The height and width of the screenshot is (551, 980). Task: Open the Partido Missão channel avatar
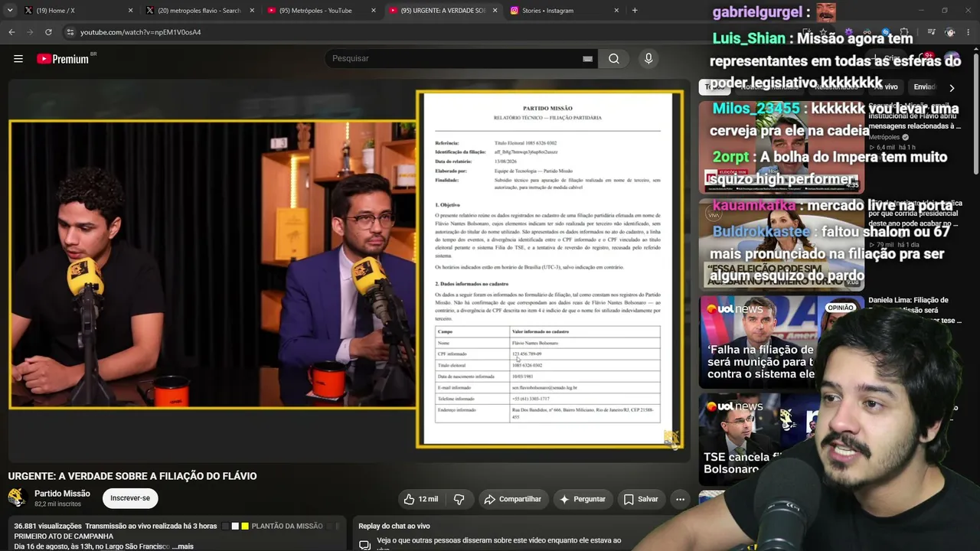point(18,498)
